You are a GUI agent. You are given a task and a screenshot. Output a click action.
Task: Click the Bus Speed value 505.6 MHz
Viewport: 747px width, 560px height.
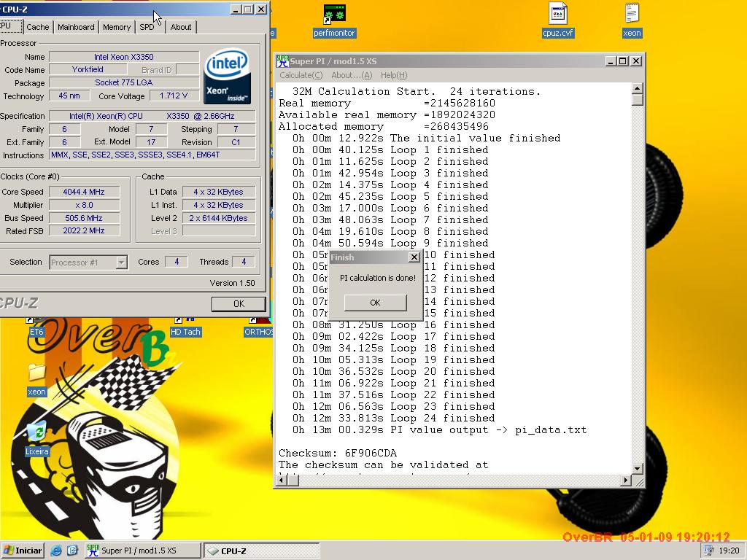point(84,218)
